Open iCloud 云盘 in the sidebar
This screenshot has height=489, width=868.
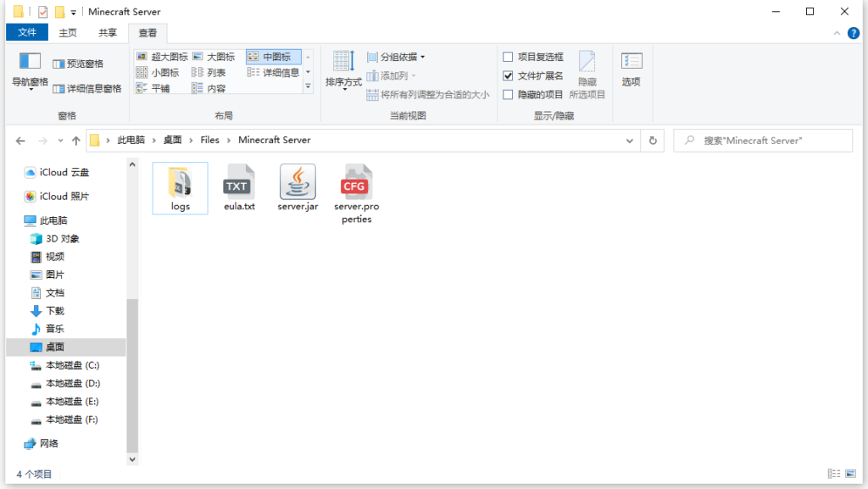[x=56, y=173]
